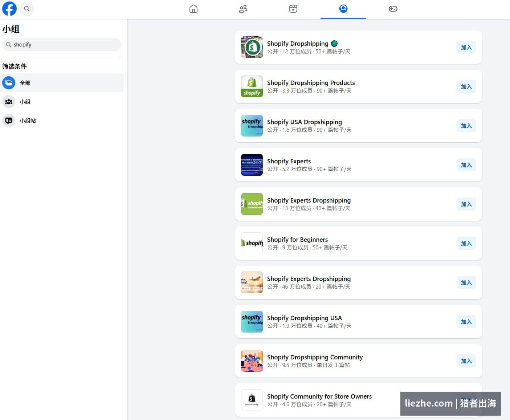This screenshot has width=510, height=420.
Task: Click Shopify USA Dropshipping avatar thumbnail
Action: (252, 126)
